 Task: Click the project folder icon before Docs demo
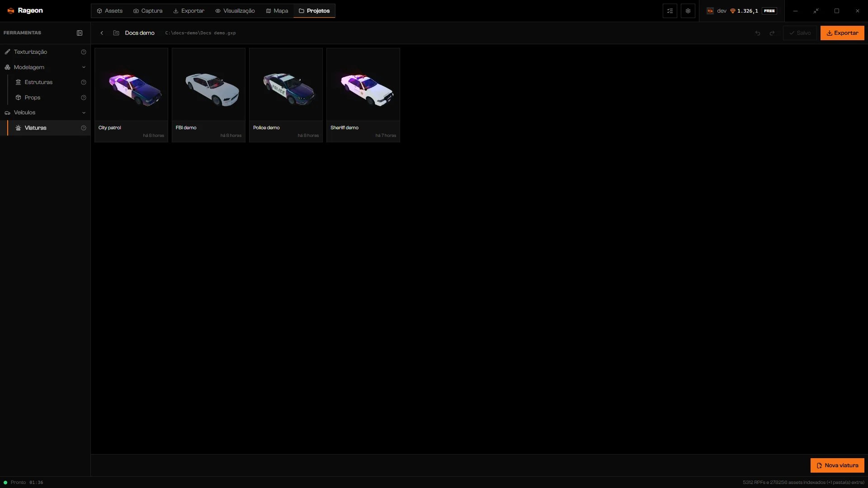tap(116, 33)
